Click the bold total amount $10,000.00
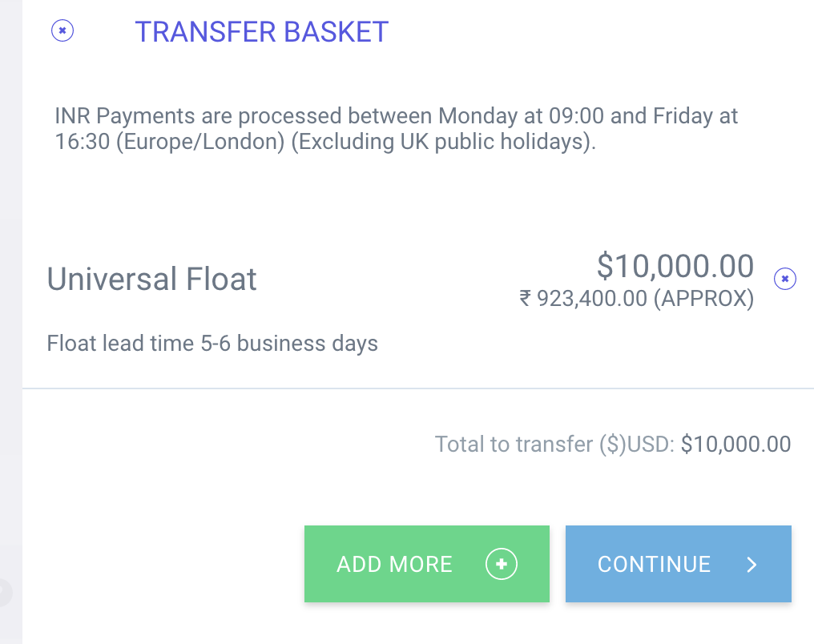This screenshot has height=644, width=814. (x=735, y=445)
